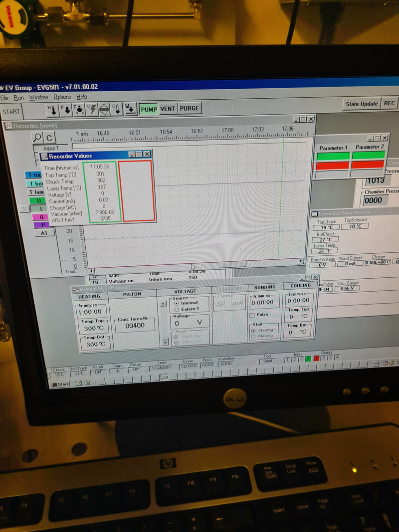Click the up/down triangles toolbar icon
This screenshot has height=532, width=399.
[104, 110]
